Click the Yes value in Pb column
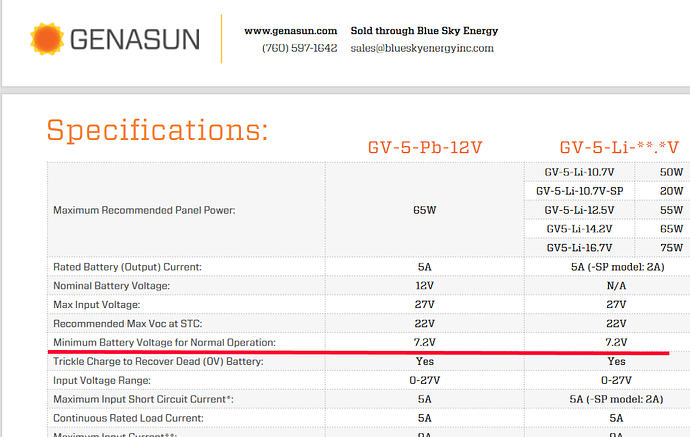The height and width of the screenshot is (437, 690). click(x=425, y=361)
